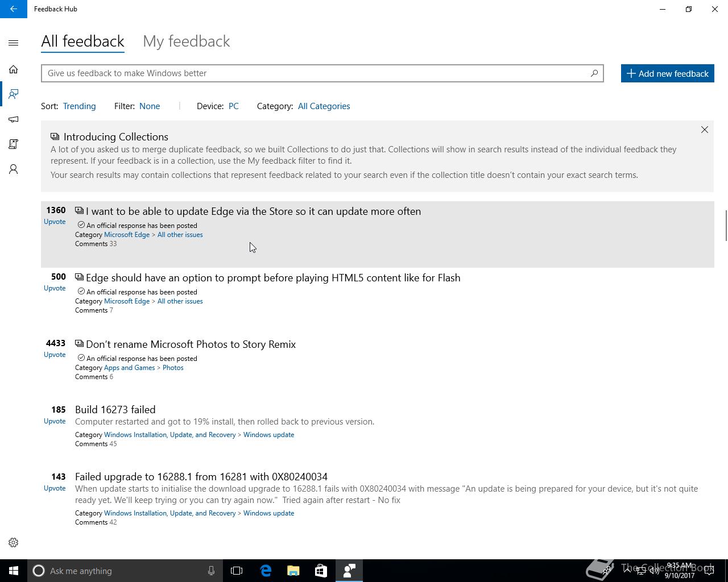This screenshot has width=728, height=582.
Task: Open Profile person icon in sidebar
Action: tap(14, 169)
